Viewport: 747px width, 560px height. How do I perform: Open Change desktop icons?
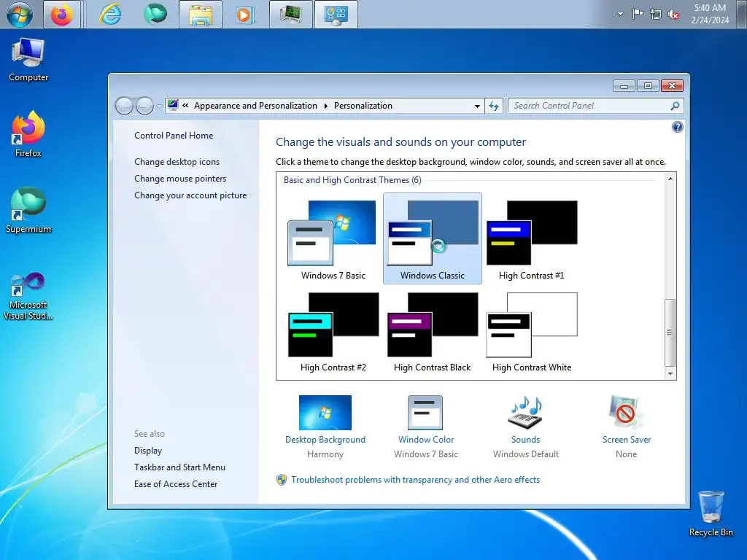[177, 162]
